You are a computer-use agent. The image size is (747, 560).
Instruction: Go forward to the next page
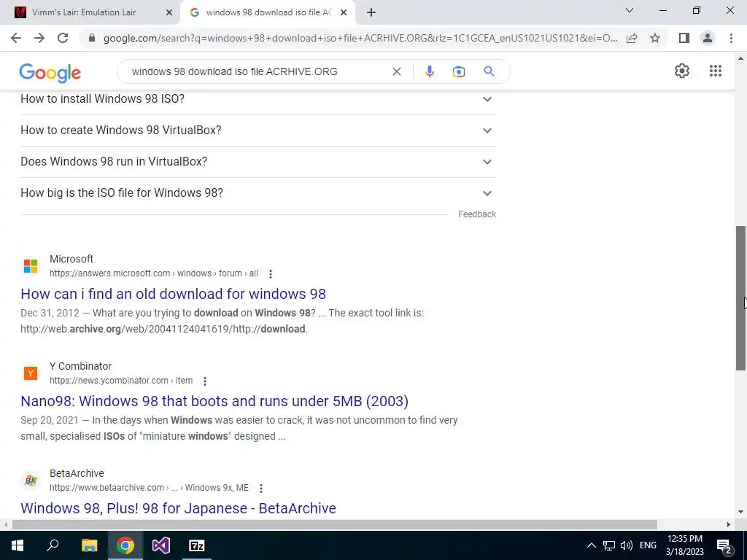point(39,38)
